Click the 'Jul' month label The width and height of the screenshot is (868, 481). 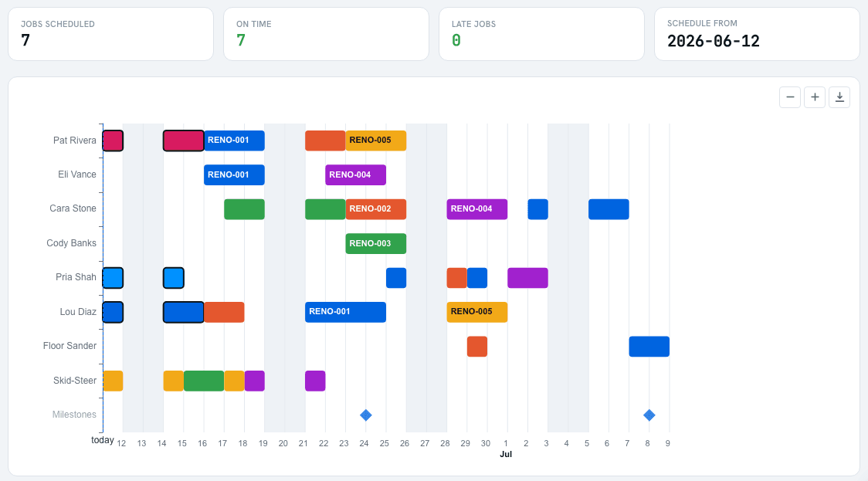tap(506, 454)
